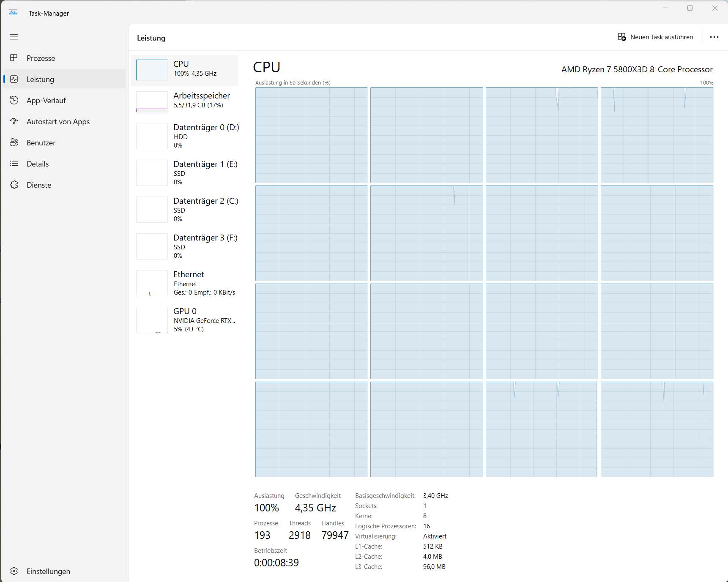
Task: Click Auslastung in 60 Sekunden (%) label
Action: [293, 82]
